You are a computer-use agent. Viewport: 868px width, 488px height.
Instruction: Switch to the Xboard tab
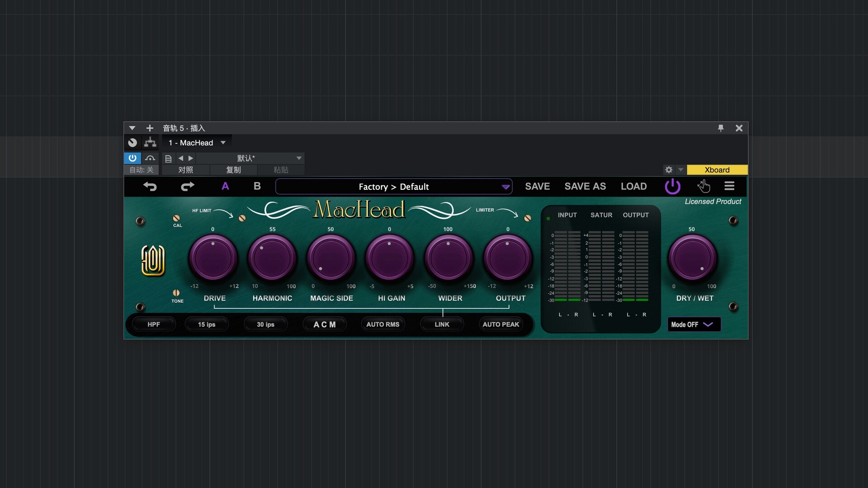pyautogui.click(x=717, y=169)
